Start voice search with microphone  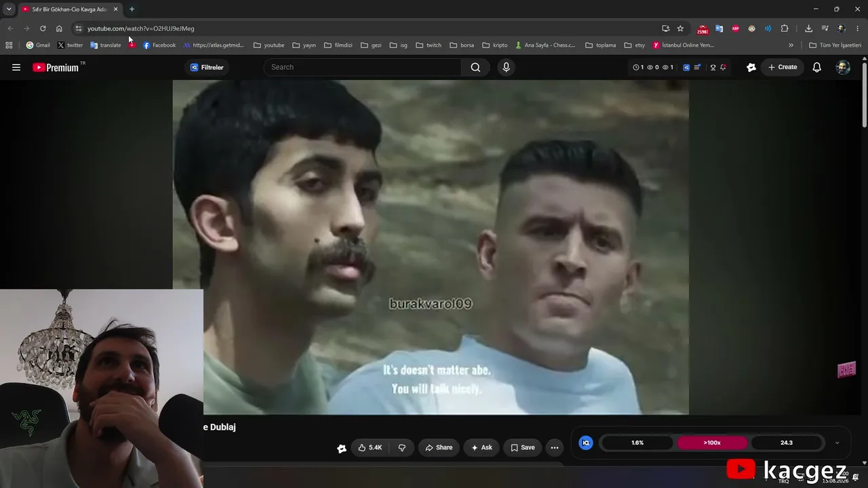click(506, 67)
